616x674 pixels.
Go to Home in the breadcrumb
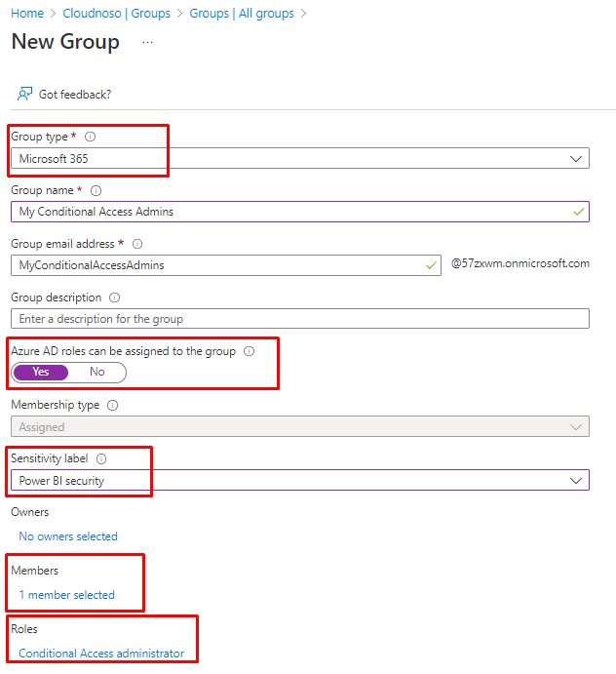pos(27,14)
